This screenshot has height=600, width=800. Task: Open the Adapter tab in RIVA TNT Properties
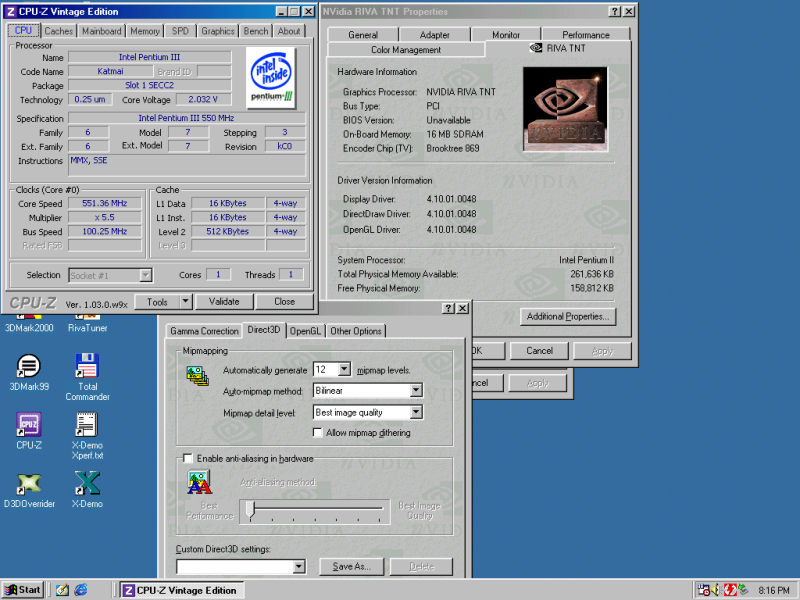[435, 35]
